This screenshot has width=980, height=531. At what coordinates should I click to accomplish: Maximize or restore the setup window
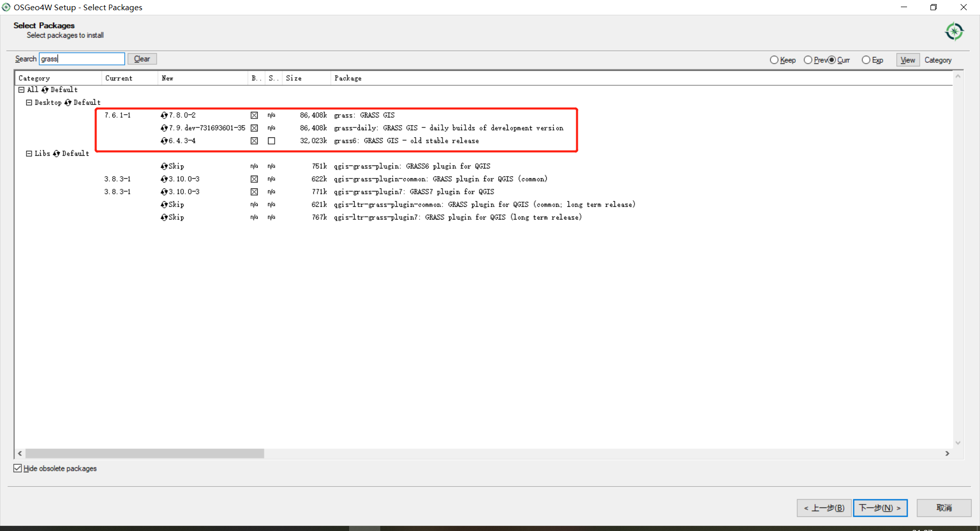[934, 7]
